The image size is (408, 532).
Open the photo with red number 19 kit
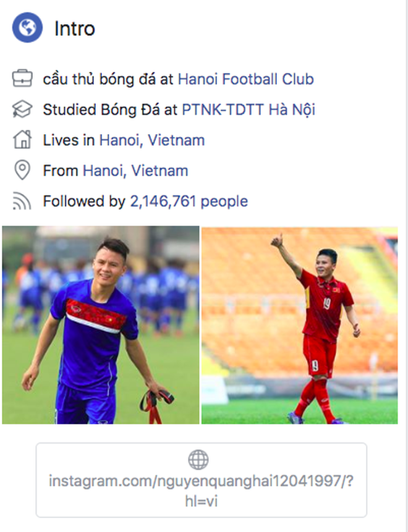[300, 325]
